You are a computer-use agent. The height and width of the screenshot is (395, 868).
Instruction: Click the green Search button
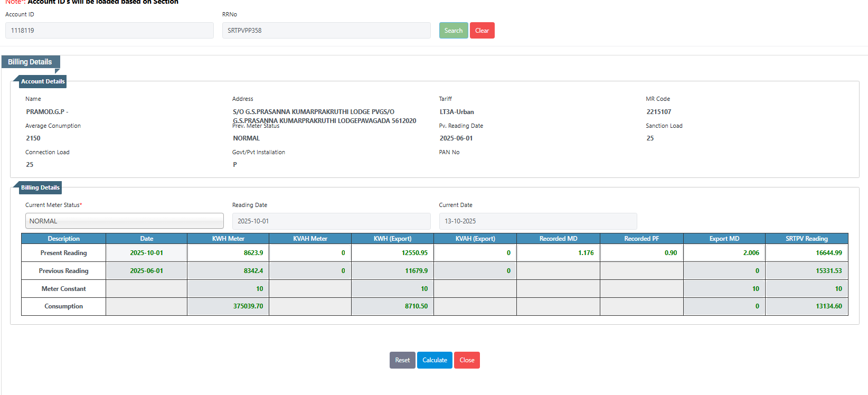[x=453, y=31]
